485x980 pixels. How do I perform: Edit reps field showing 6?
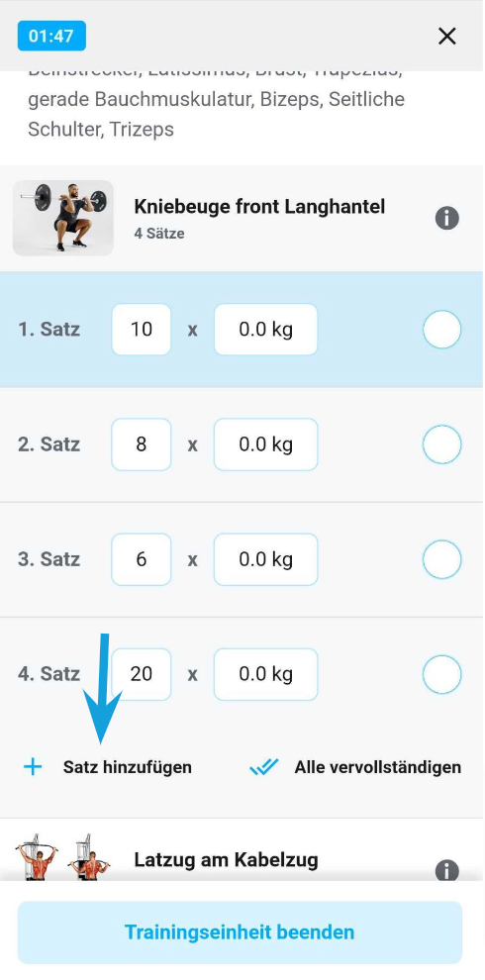(x=142, y=559)
